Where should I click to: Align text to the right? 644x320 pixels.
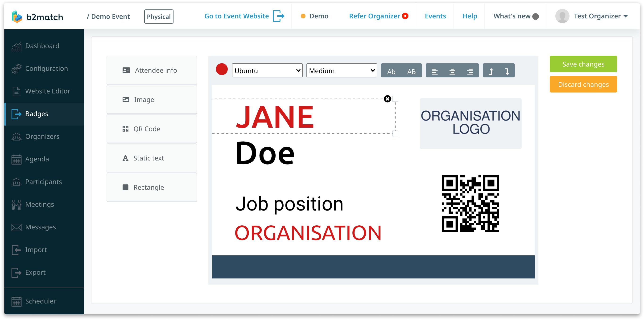tap(470, 72)
